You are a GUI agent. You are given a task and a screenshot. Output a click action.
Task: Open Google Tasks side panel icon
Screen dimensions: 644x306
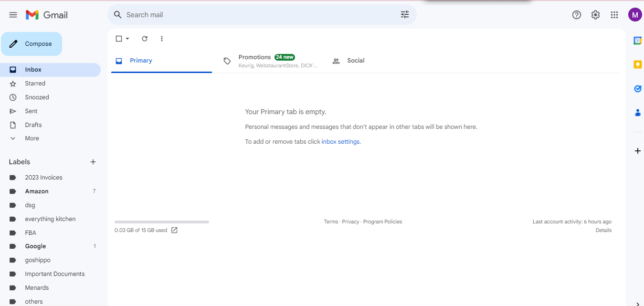pyautogui.click(x=637, y=89)
